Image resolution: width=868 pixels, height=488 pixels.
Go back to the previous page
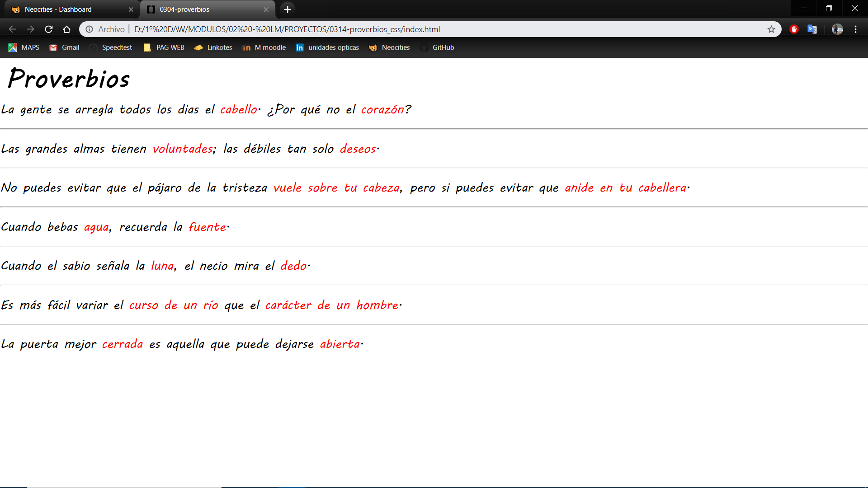[x=12, y=29]
